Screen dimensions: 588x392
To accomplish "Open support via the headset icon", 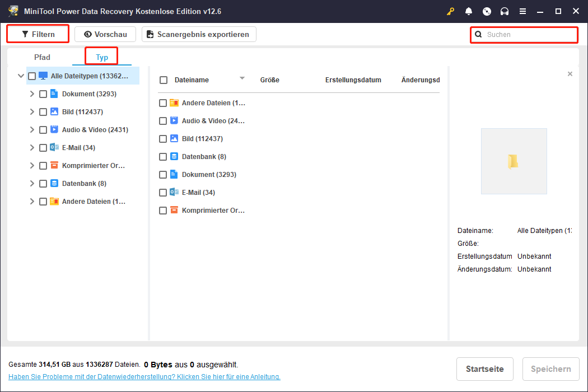I will coord(505,11).
